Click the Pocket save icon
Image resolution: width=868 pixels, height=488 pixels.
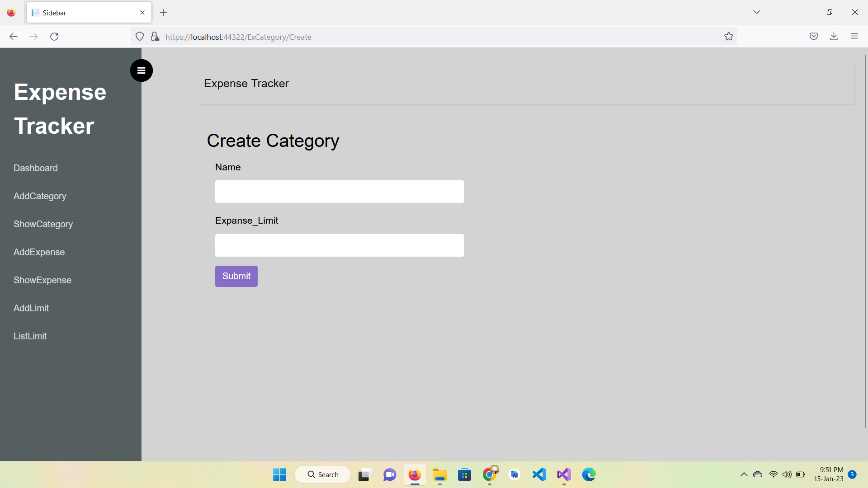pos(814,36)
